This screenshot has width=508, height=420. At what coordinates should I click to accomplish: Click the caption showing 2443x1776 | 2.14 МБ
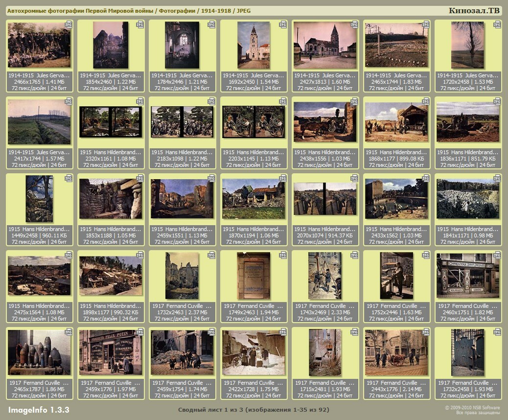coord(396,389)
